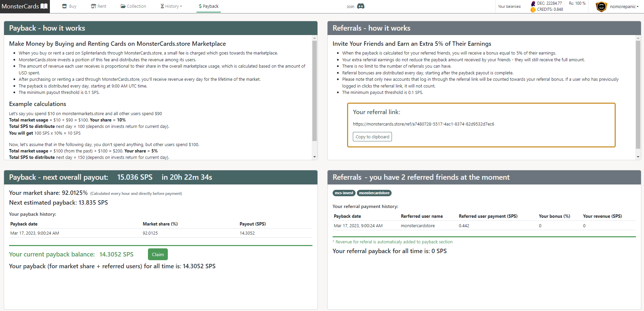Click the Referrals panel scroll down arrow
The height and width of the screenshot is (311, 644).
click(638, 157)
